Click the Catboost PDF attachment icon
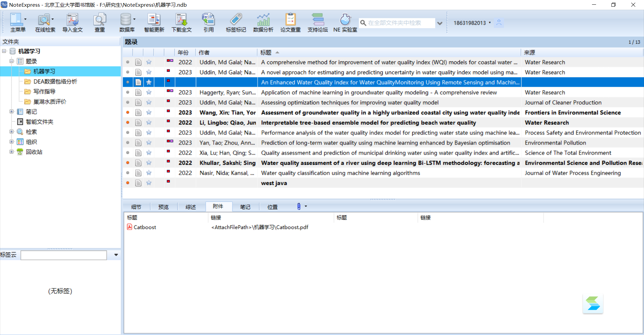This screenshot has height=335, width=644. 129,227
